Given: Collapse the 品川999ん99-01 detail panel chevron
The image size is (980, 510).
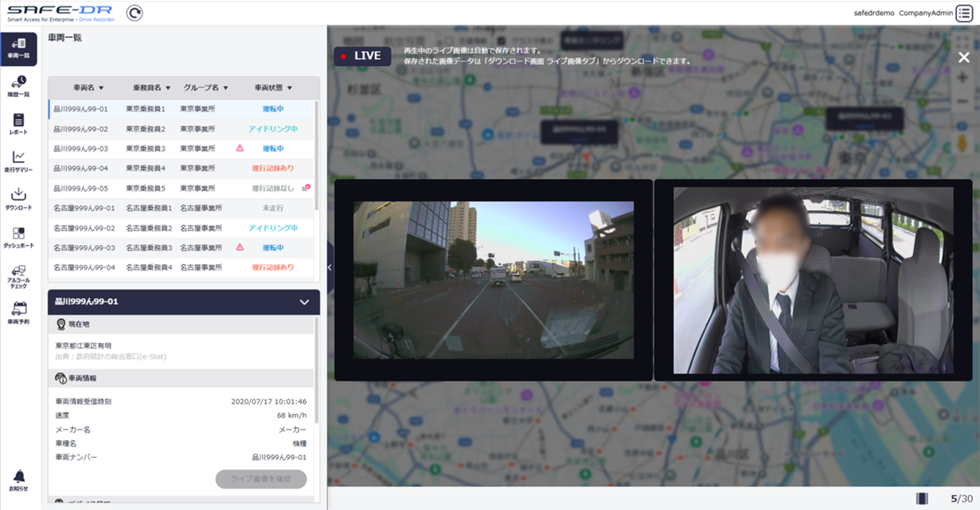Looking at the screenshot, I should pyautogui.click(x=303, y=302).
